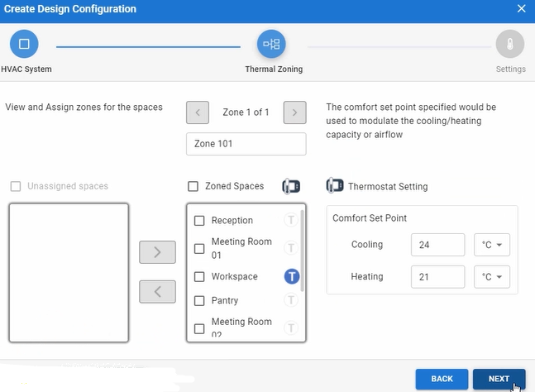
Task: Check the Reception space checkbox
Action: point(199,221)
